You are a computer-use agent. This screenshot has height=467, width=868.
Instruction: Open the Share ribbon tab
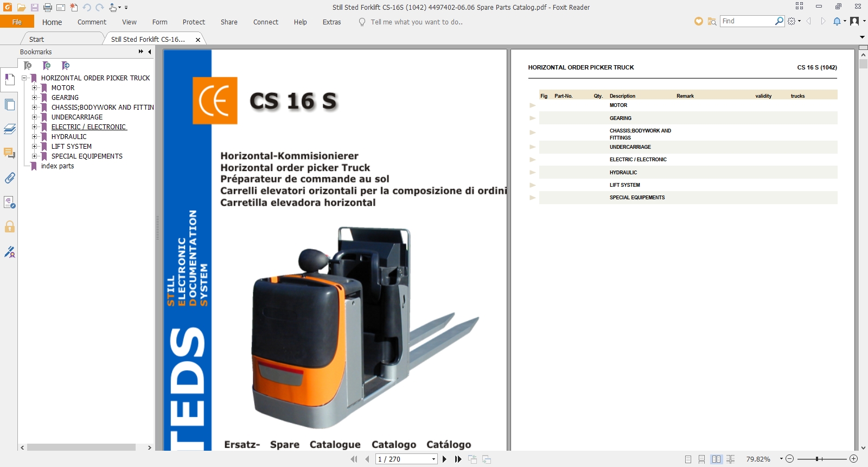229,22
